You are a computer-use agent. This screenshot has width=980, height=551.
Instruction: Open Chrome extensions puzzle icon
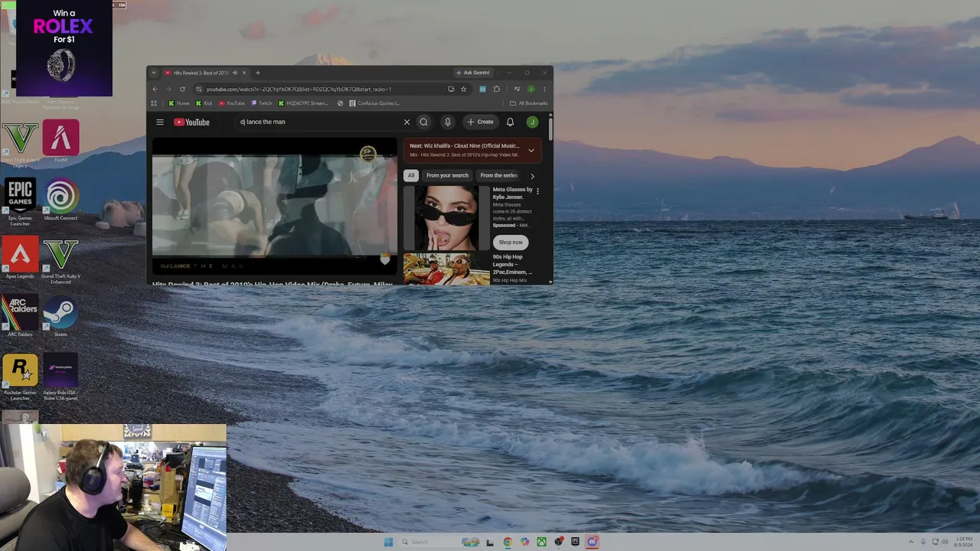[496, 89]
